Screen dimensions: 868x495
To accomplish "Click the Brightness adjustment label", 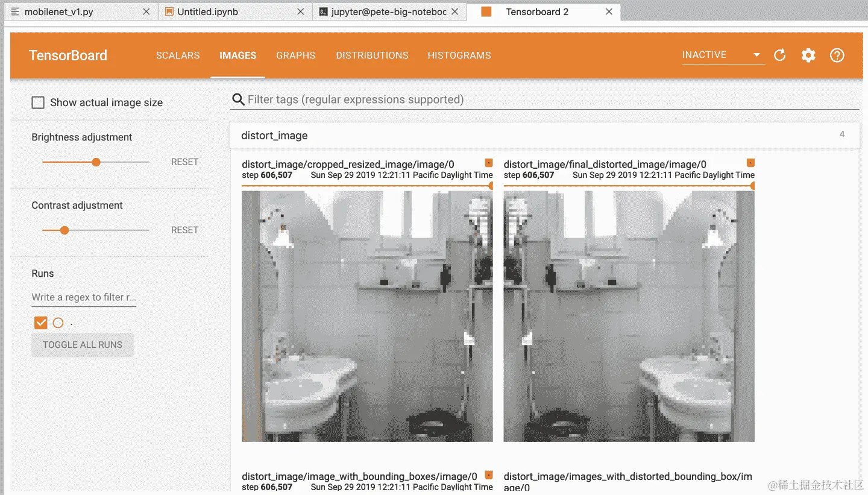I will pos(81,137).
